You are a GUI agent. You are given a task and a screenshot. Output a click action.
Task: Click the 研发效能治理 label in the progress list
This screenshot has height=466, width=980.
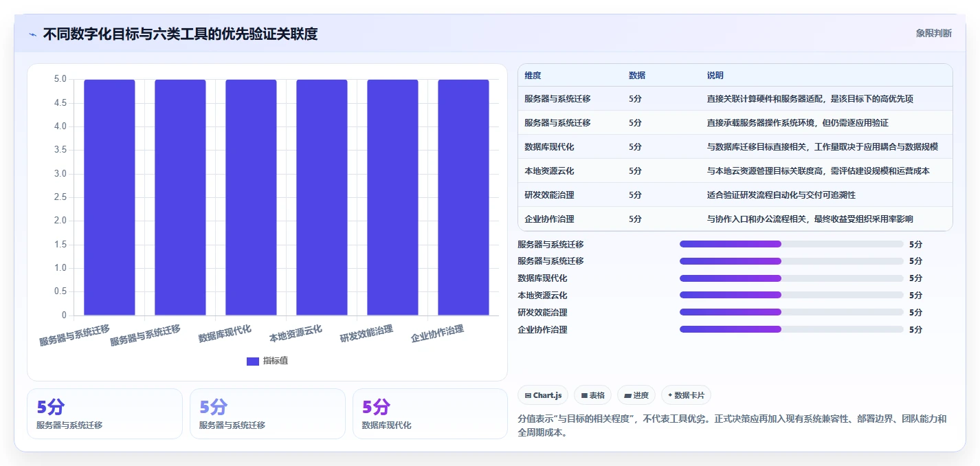point(542,313)
